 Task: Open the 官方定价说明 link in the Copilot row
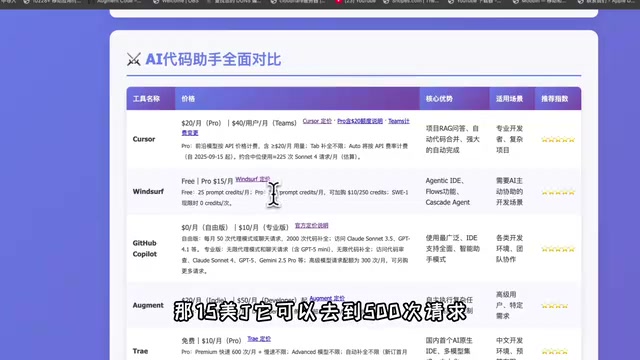[x=311, y=225]
